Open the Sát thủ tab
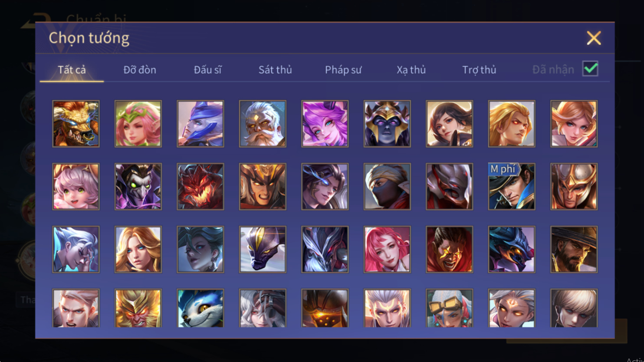Screen dimensions: 644x362 click(x=275, y=69)
